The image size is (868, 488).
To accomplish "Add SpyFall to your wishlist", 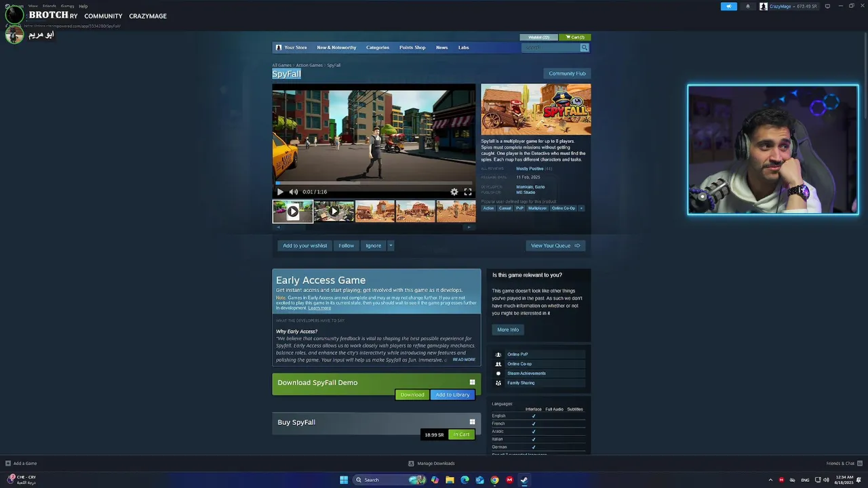I will (304, 245).
